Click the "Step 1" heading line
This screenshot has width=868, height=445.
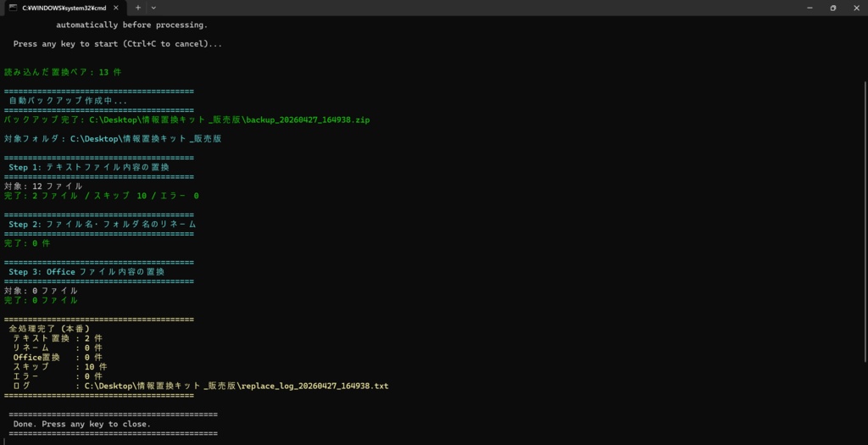[x=89, y=167]
